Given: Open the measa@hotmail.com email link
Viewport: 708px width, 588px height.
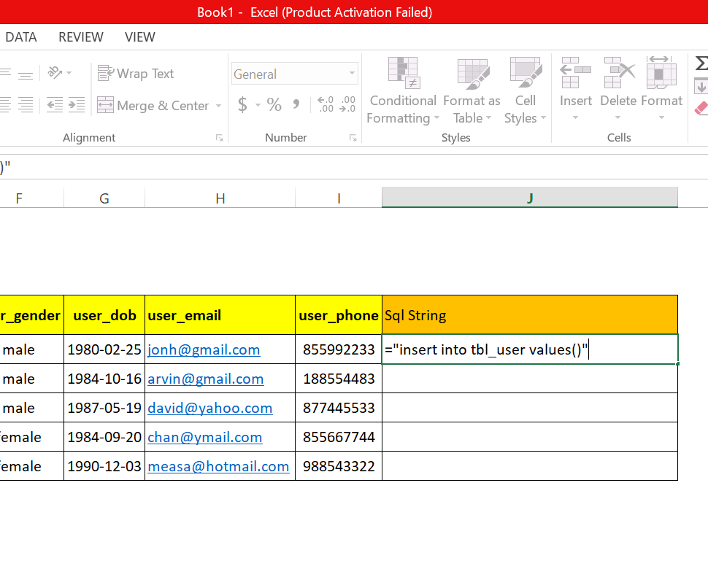Looking at the screenshot, I should coord(218,467).
